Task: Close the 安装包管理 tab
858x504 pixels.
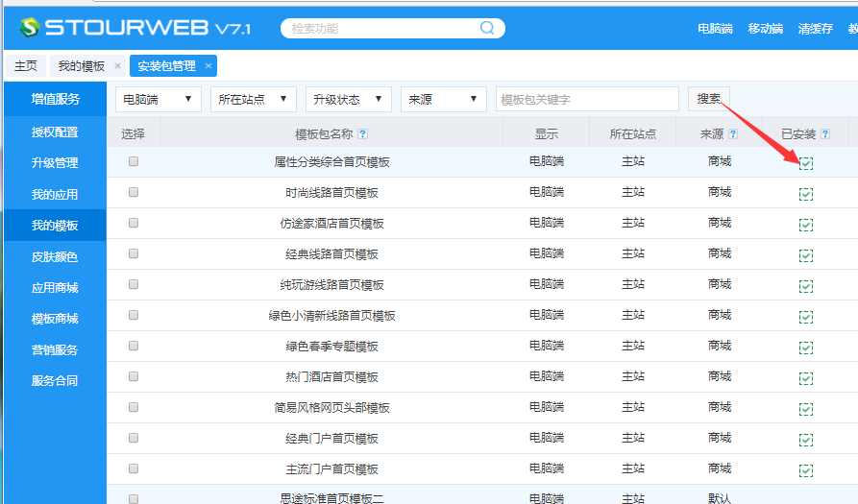Action: click(208, 66)
